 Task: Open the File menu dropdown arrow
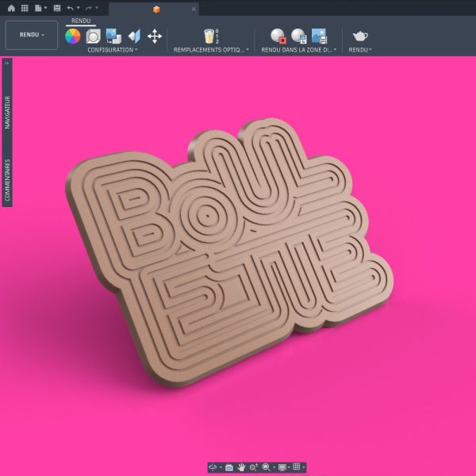pyautogui.click(x=45, y=8)
